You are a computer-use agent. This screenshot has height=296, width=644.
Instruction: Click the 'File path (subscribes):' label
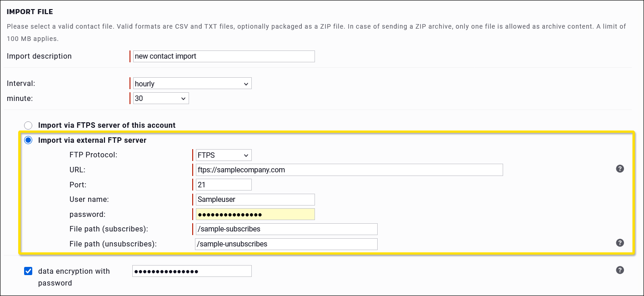coord(109,229)
